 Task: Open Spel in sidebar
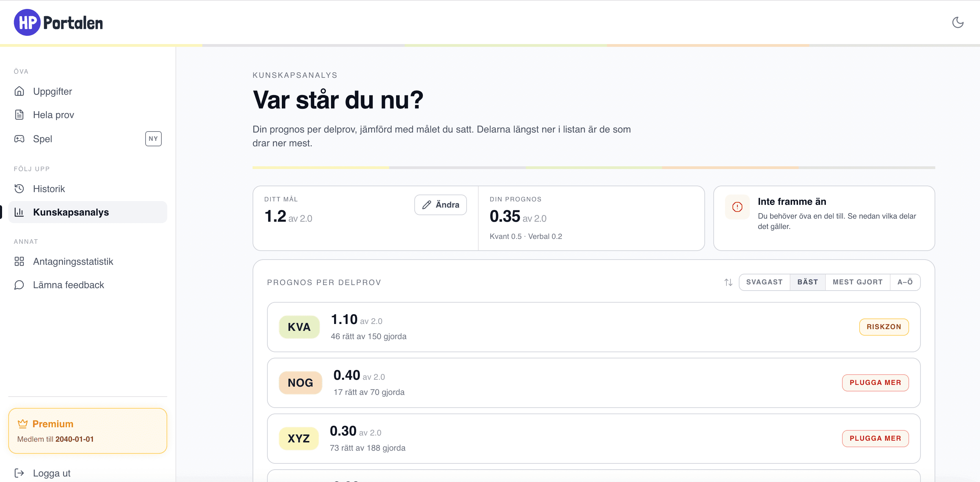click(x=87, y=139)
